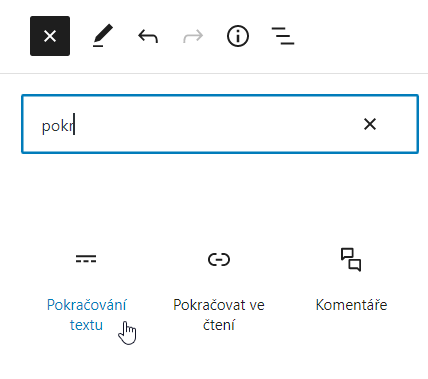This screenshot has height=379, width=428.
Task: Close the block inserter using black X toggle
Action: tap(50, 36)
